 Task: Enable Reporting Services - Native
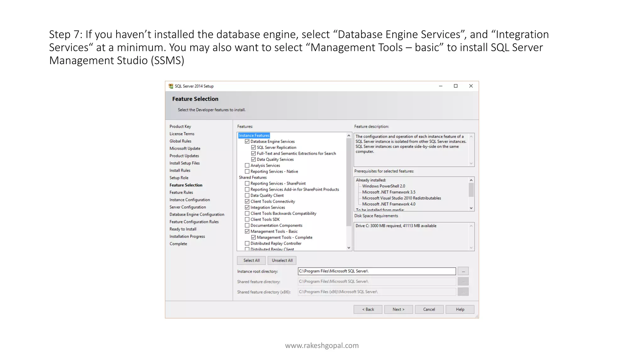(x=247, y=171)
